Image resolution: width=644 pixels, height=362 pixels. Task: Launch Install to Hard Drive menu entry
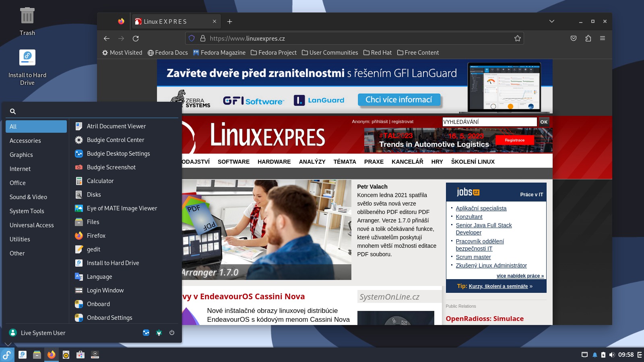pos(124,263)
